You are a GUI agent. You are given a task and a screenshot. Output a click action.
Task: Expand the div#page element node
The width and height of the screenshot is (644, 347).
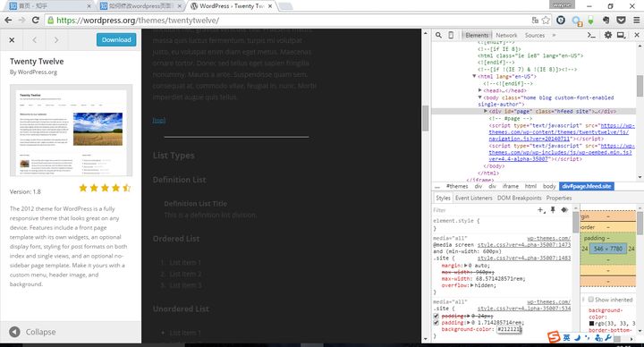point(486,111)
